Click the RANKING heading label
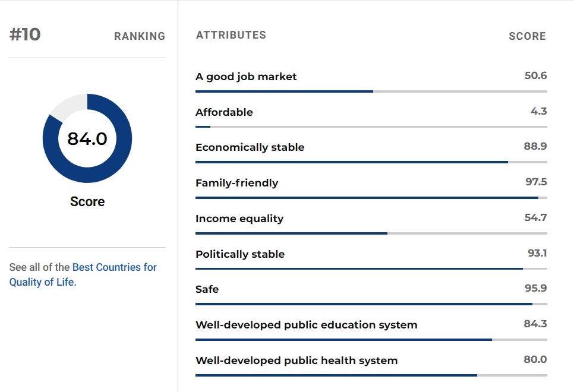 [x=140, y=36]
